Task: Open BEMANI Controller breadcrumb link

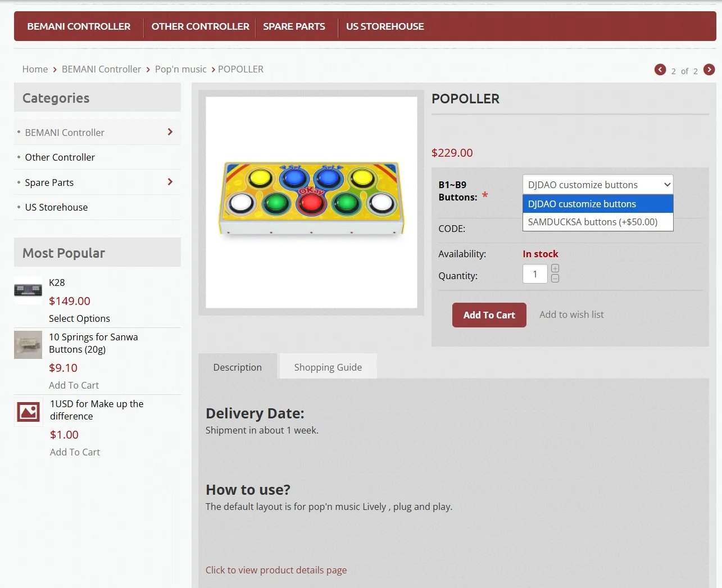Action: (x=101, y=69)
